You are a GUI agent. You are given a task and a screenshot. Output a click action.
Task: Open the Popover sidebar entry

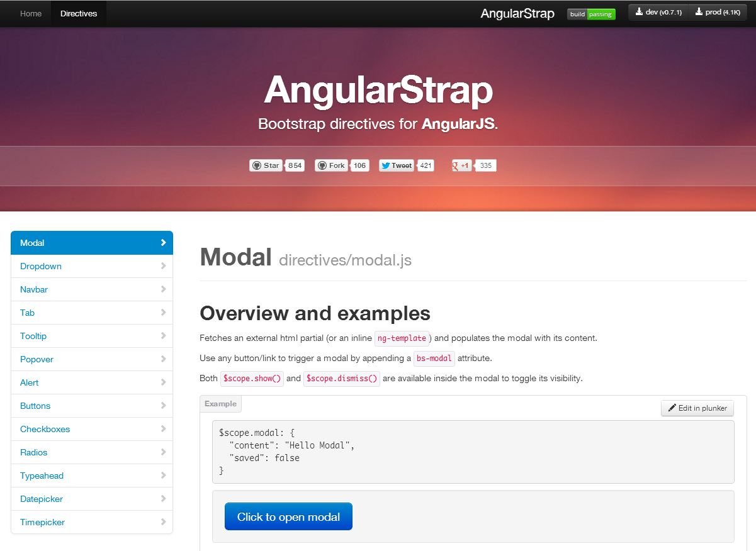[x=92, y=359]
